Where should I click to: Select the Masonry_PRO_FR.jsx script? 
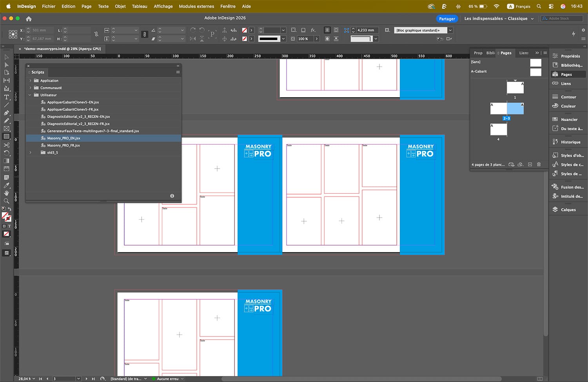coord(64,146)
